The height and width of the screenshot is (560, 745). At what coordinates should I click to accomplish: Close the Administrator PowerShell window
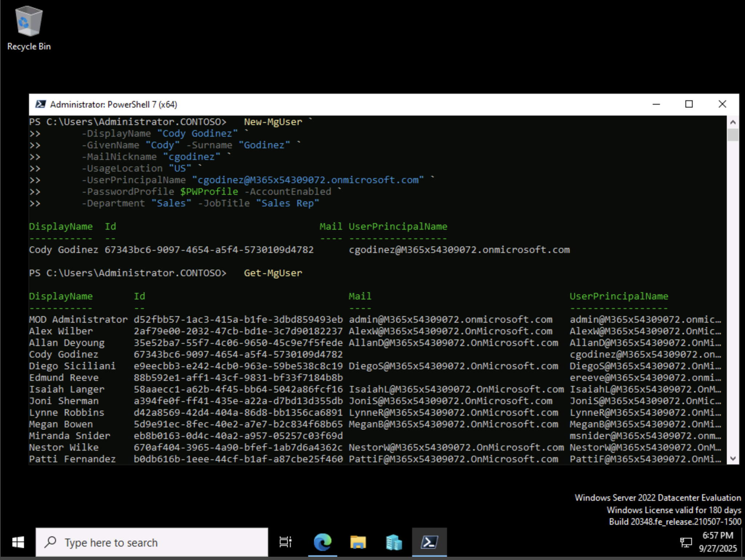tap(722, 104)
